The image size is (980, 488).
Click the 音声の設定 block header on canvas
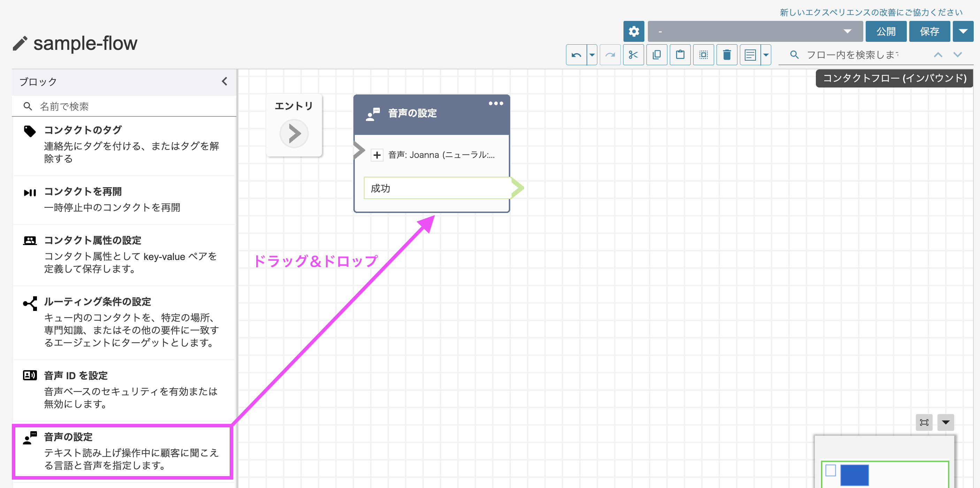click(x=431, y=115)
